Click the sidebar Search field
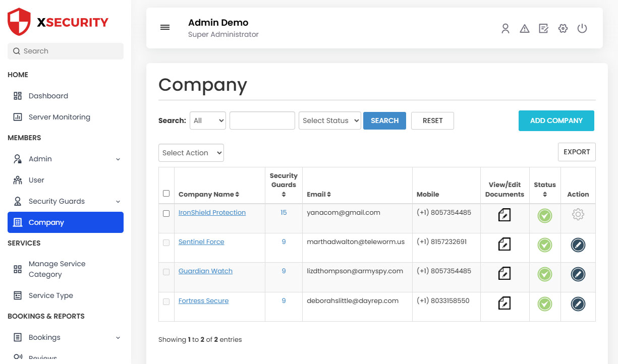This screenshot has height=364, width=618. point(66,51)
